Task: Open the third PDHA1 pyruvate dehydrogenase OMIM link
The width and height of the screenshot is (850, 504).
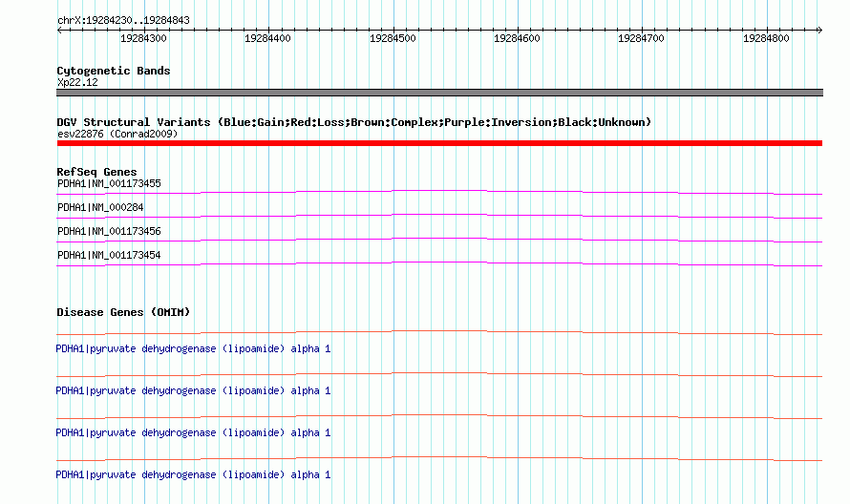Action: coord(193,433)
